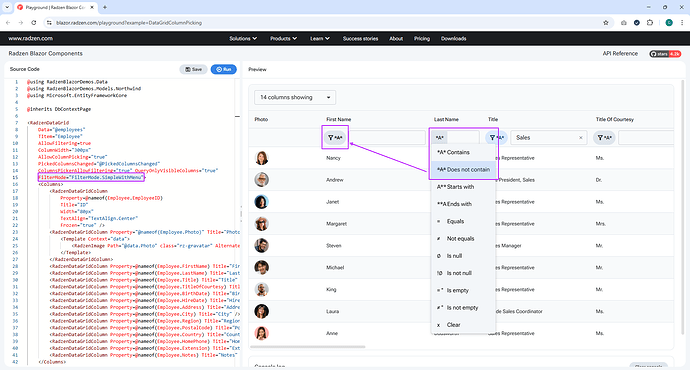Open the browser extensions puzzle icon
690x370 pixels.
[x=650, y=22]
